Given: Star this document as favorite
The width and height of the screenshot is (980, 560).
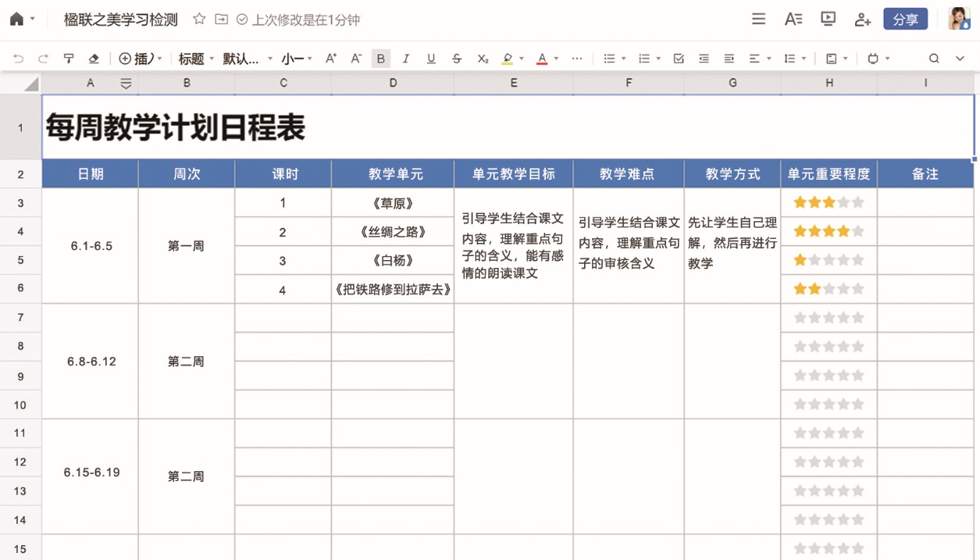Looking at the screenshot, I should pos(199,20).
